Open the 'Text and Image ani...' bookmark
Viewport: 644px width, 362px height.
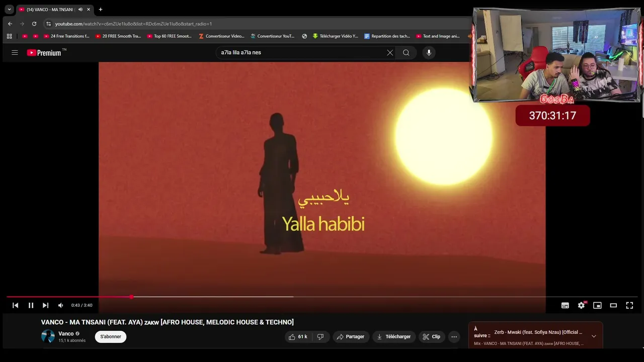point(438,36)
